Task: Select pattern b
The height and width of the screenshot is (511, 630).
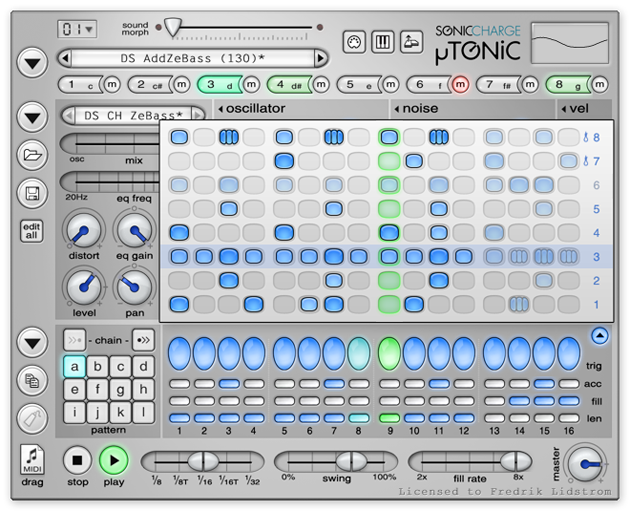Action: click(x=97, y=366)
